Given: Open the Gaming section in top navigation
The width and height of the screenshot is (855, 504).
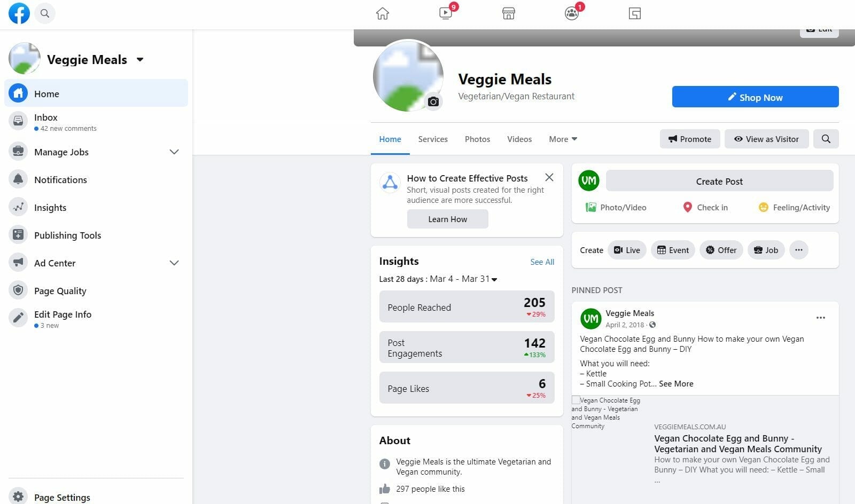Looking at the screenshot, I should tap(634, 13).
